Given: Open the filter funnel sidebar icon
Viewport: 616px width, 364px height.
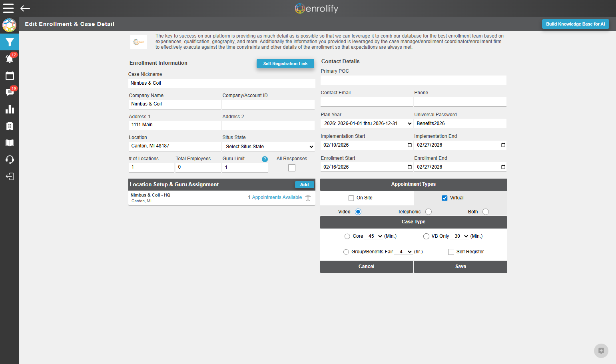Looking at the screenshot, I should 10,42.
